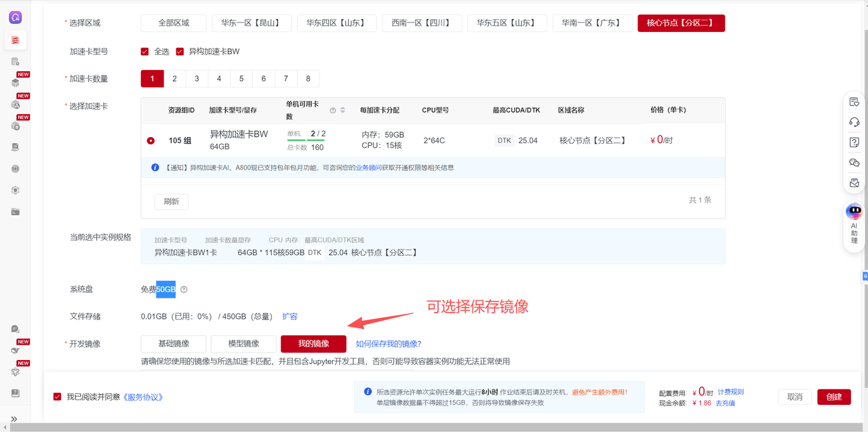Switch to the 基础镜像 tab
Viewport: 868px width, 432px height.
click(x=174, y=344)
